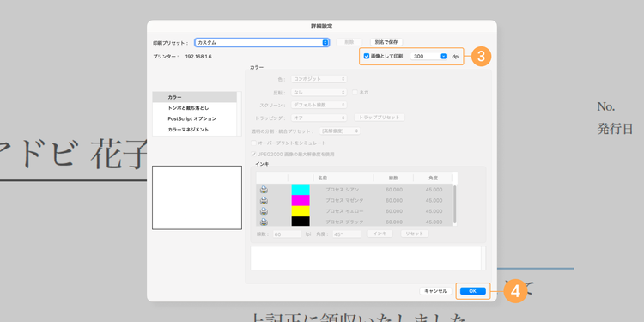Click the インキ button below table
Viewport: 644px width, 322px height.
tap(380, 234)
